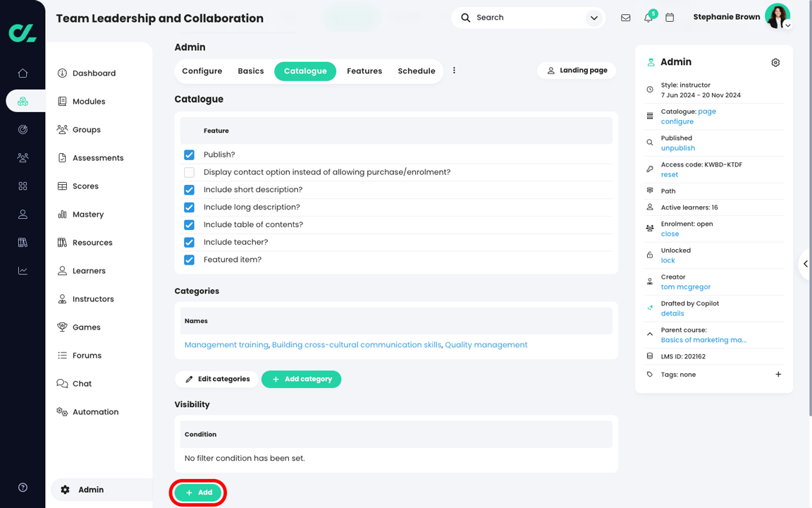Toggle the Publish? checkbox
Viewport: 812px width, 508px height.
tap(189, 155)
